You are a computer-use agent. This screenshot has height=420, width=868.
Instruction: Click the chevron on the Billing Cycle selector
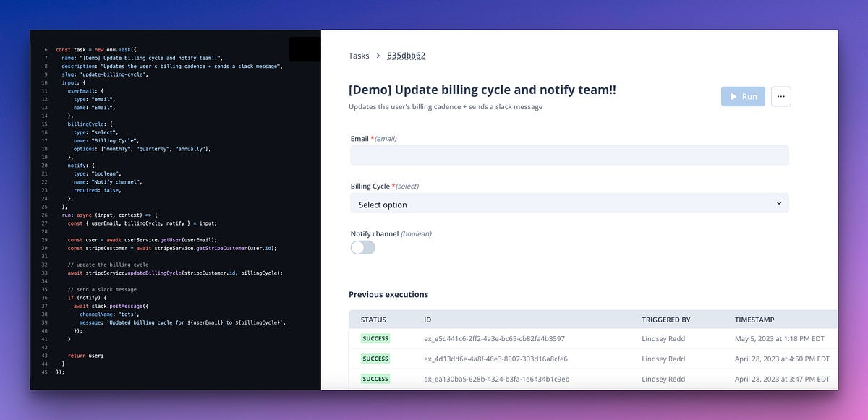(779, 203)
